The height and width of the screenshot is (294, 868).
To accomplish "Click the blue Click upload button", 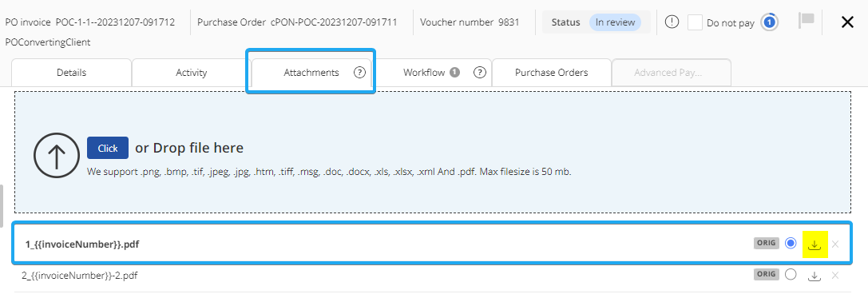I will coord(108,148).
